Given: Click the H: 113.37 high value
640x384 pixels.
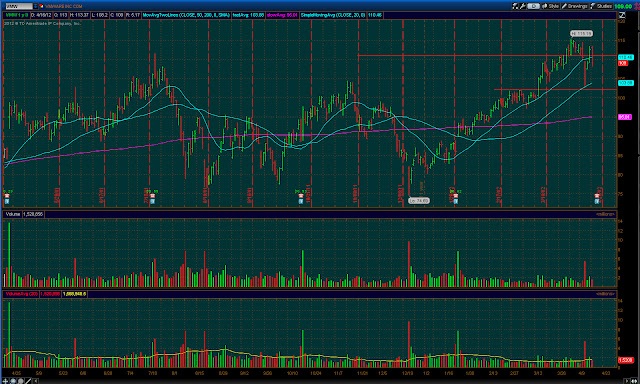Looking at the screenshot, I should (79, 15).
